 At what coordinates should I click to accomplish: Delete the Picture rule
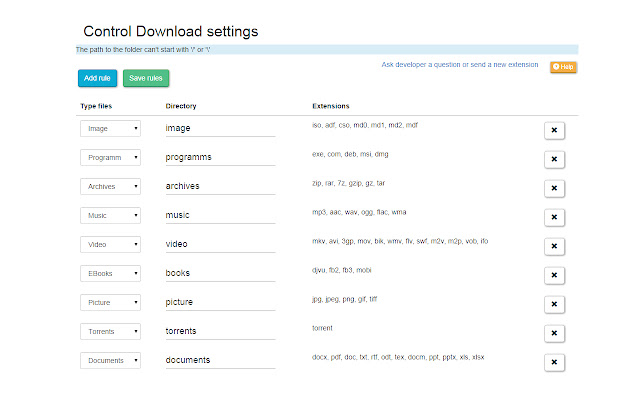[x=555, y=304]
